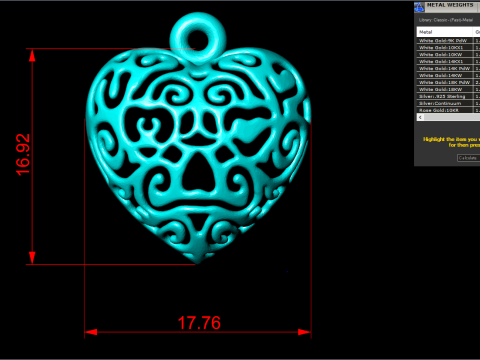Select the Silver .925 Sterling row

click(448, 96)
